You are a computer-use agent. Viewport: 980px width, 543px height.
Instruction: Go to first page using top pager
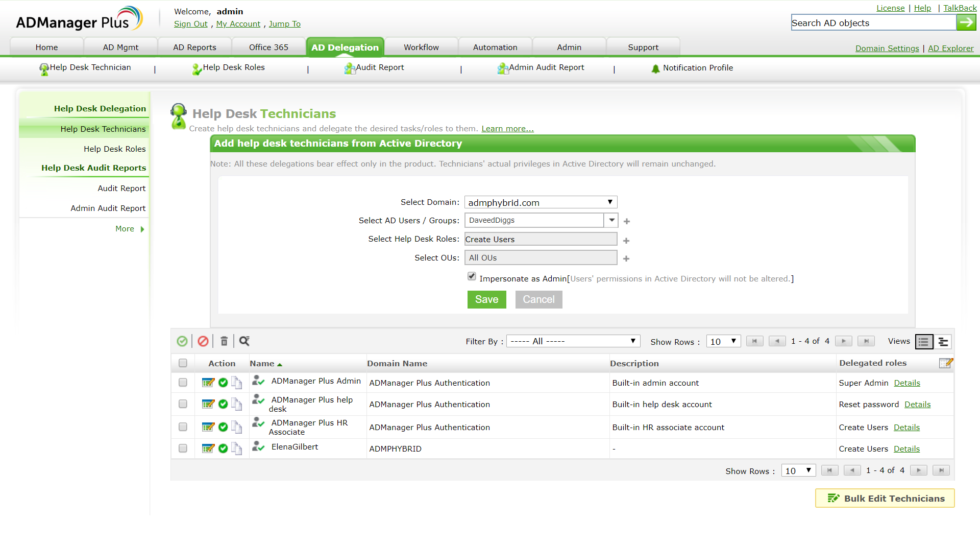coord(755,341)
